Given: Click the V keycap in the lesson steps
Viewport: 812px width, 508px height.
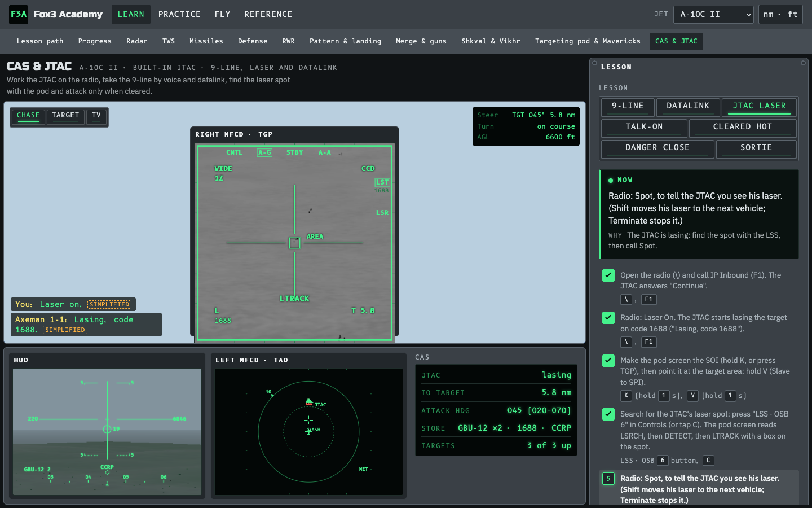Looking at the screenshot, I should click(692, 396).
